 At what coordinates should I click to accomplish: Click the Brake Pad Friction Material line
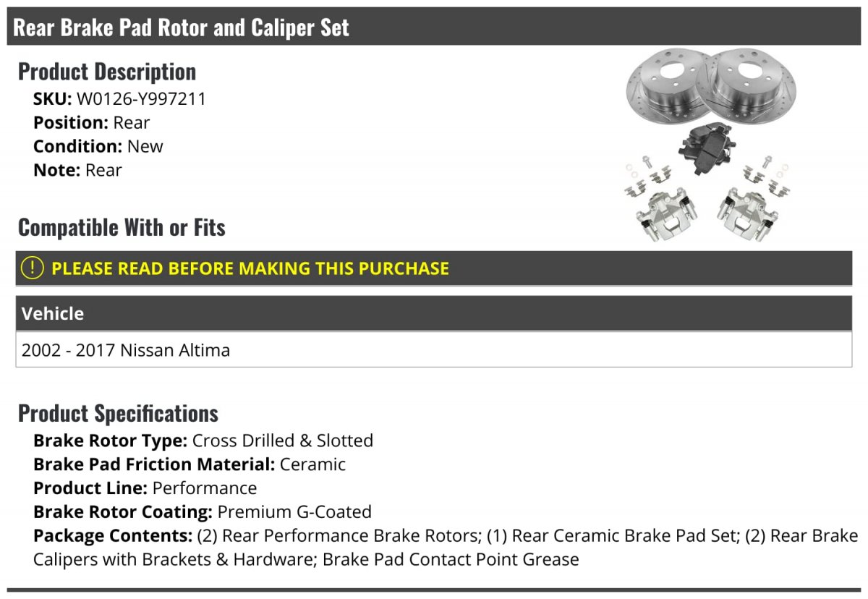(190, 464)
